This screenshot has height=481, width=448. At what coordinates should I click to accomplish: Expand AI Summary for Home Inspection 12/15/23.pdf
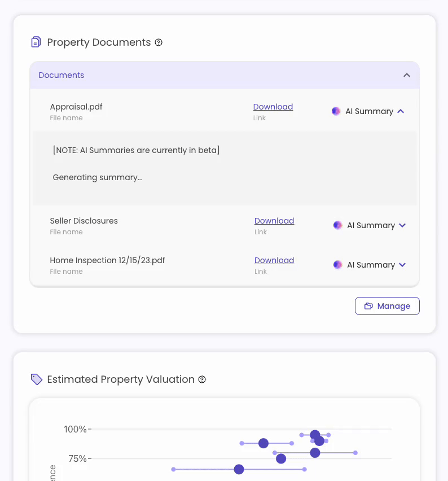[402, 265]
